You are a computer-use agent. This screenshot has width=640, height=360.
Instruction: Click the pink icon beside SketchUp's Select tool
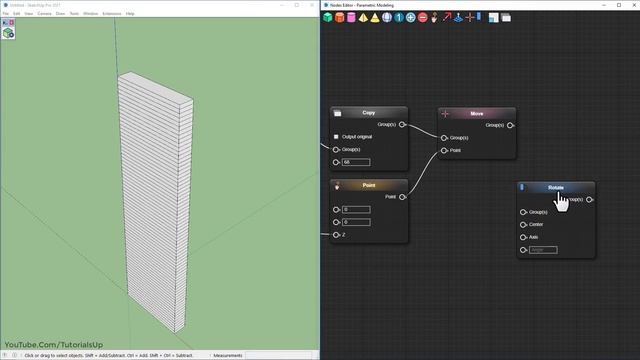coord(12,23)
